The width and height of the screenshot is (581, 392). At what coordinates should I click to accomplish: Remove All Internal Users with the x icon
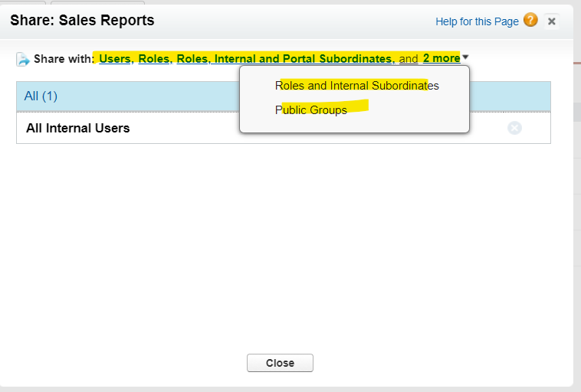[x=514, y=128]
